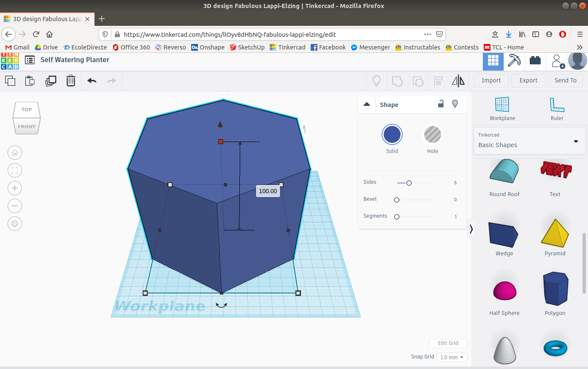Click the TOP face of view cube
Viewport: 588px width, 369px height.
point(27,110)
